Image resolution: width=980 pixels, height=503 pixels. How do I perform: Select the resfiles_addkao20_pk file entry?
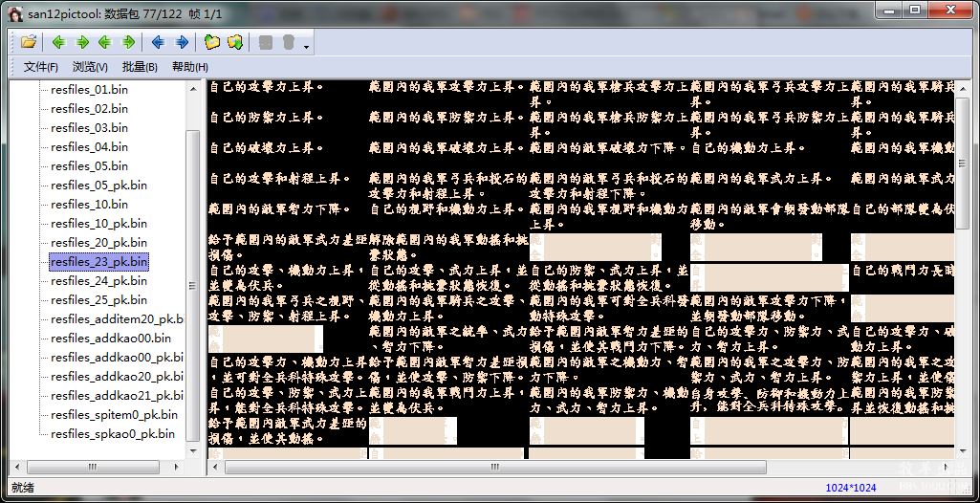[x=117, y=377]
